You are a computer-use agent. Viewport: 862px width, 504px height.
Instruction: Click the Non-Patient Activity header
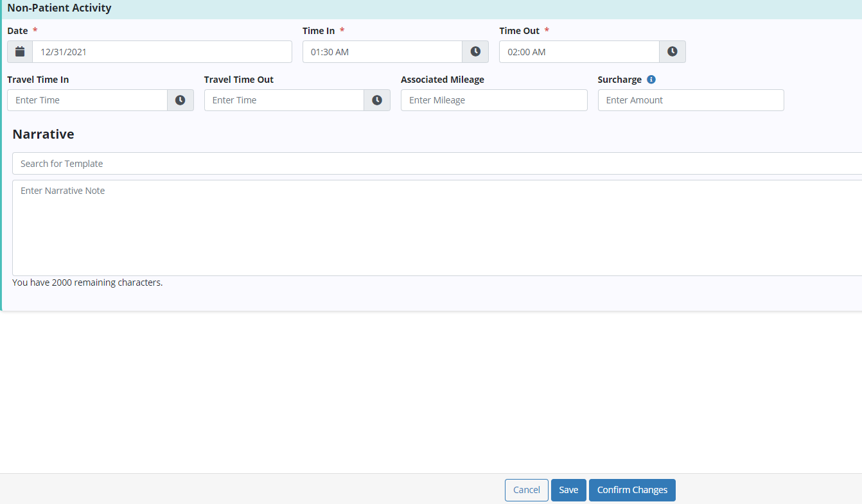(59, 8)
